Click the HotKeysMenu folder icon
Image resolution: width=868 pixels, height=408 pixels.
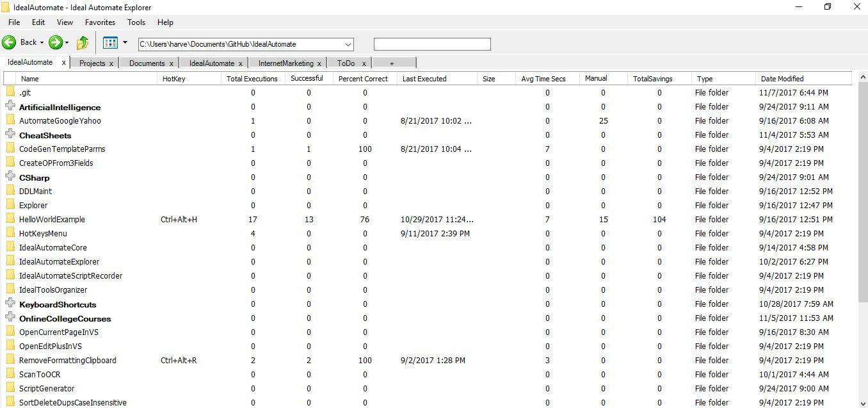[10, 233]
